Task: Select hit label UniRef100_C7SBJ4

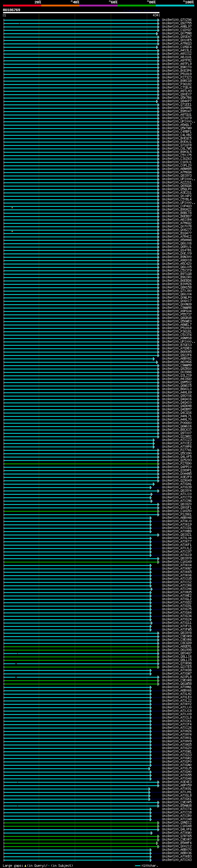Action: coord(177,88)
